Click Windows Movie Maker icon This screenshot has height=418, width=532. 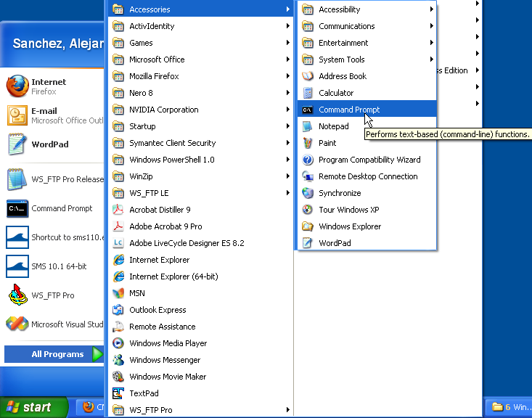click(118, 376)
